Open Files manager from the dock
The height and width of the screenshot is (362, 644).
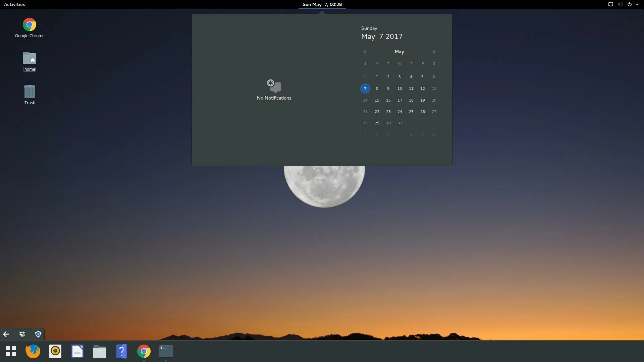100,352
